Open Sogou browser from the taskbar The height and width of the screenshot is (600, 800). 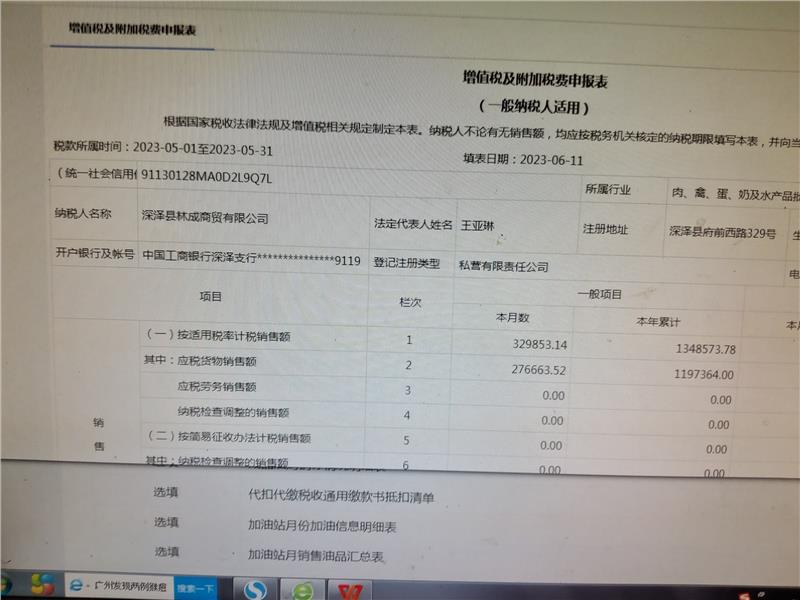[256, 588]
